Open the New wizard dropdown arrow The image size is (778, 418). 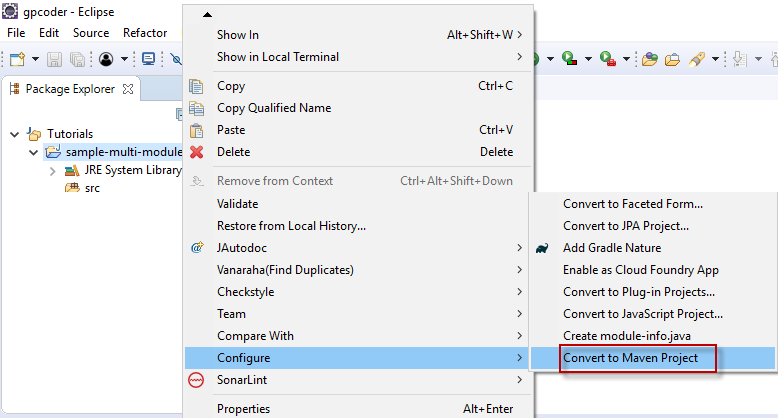pyautogui.click(x=33, y=59)
